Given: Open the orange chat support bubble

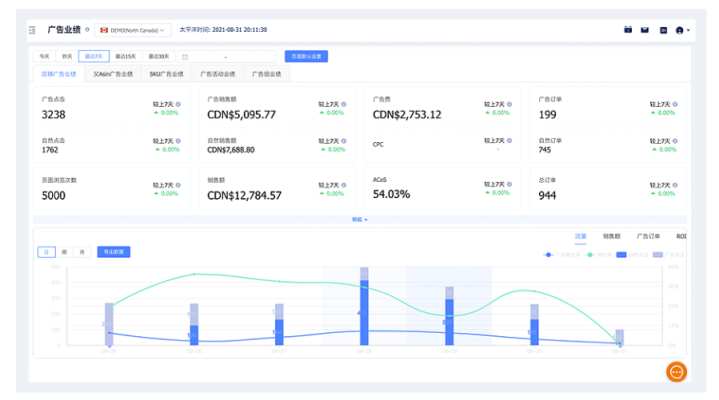Looking at the screenshot, I should click(x=676, y=371).
